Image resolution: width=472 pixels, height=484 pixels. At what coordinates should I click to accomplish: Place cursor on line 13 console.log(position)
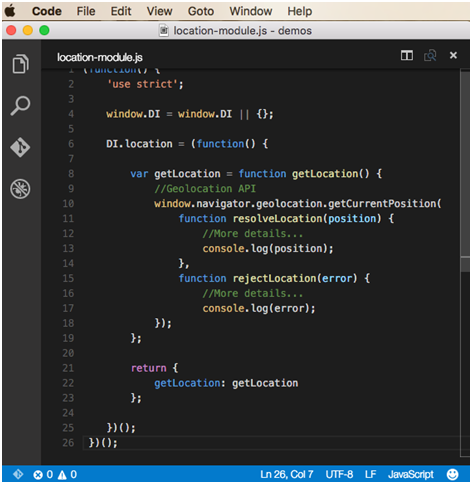pyautogui.click(x=268, y=249)
